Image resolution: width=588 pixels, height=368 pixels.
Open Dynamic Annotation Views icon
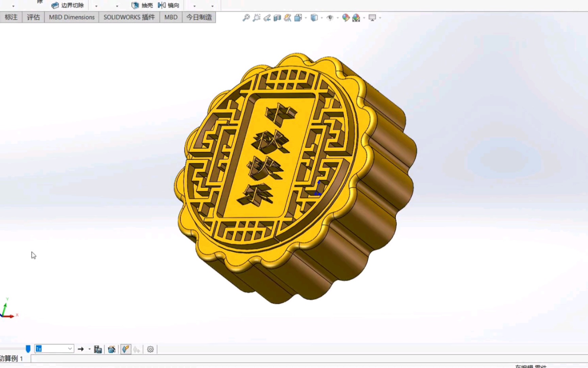pyautogui.click(x=288, y=18)
